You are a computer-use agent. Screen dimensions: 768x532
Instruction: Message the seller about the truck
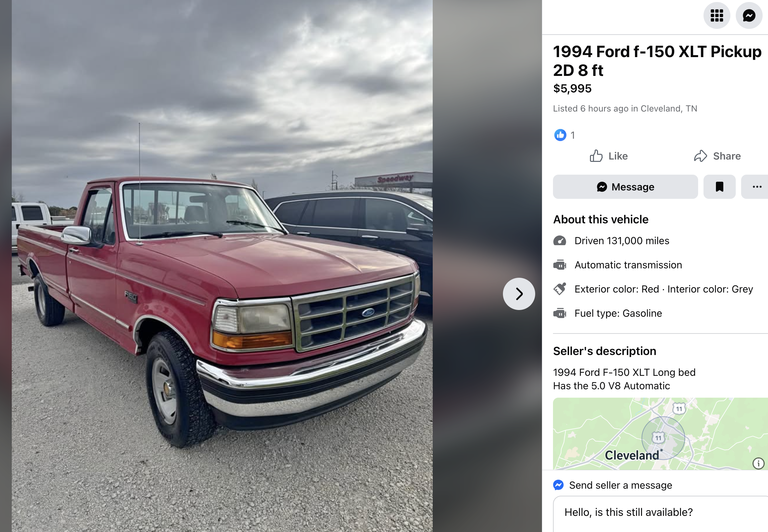[x=625, y=187]
